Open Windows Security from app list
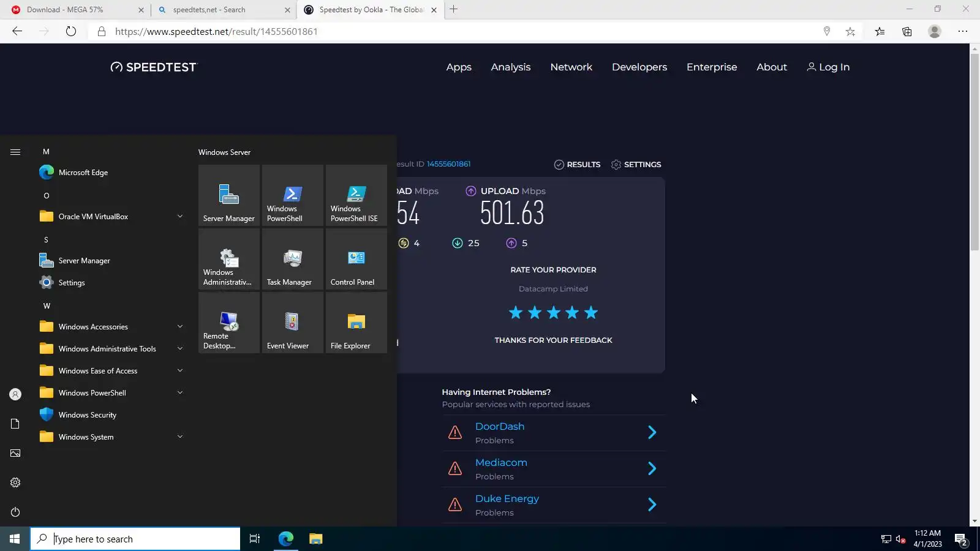This screenshot has width=980, height=551. click(111, 415)
